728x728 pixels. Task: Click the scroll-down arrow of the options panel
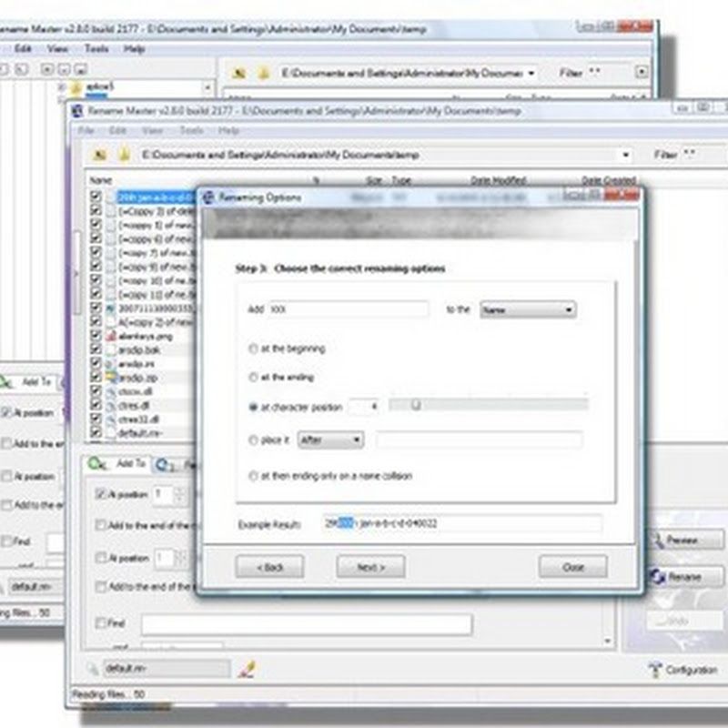pyautogui.click(x=607, y=642)
